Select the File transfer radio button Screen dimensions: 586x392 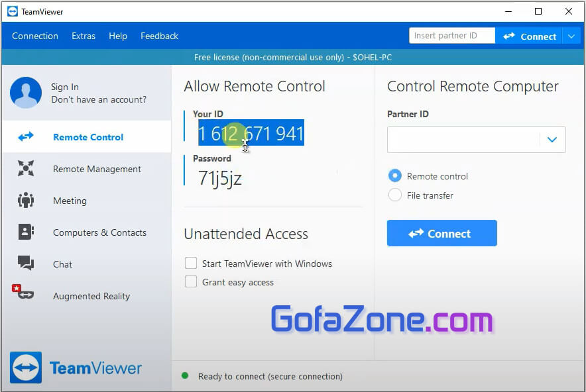tap(394, 195)
